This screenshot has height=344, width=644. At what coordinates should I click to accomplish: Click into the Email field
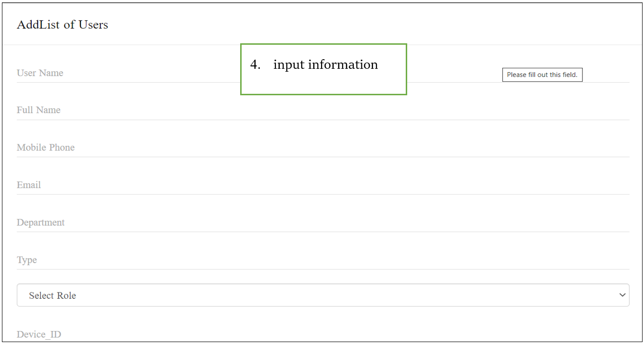click(x=322, y=185)
